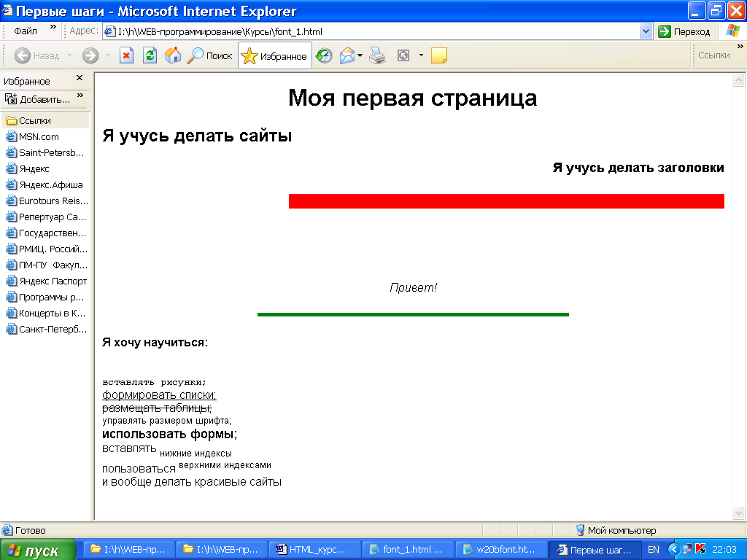Viewport: 747px width, 560px height.
Task: Click the yellow note toolbar icon
Action: [438, 55]
